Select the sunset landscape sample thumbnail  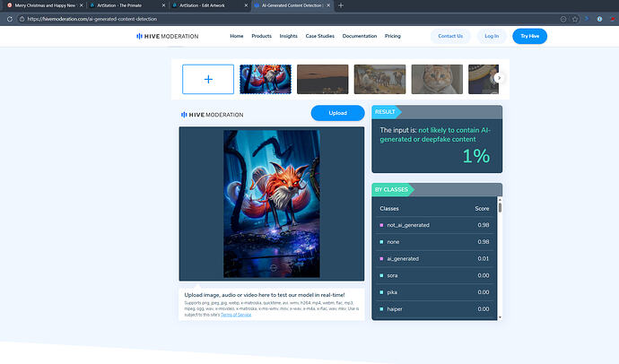click(x=323, y=79)
